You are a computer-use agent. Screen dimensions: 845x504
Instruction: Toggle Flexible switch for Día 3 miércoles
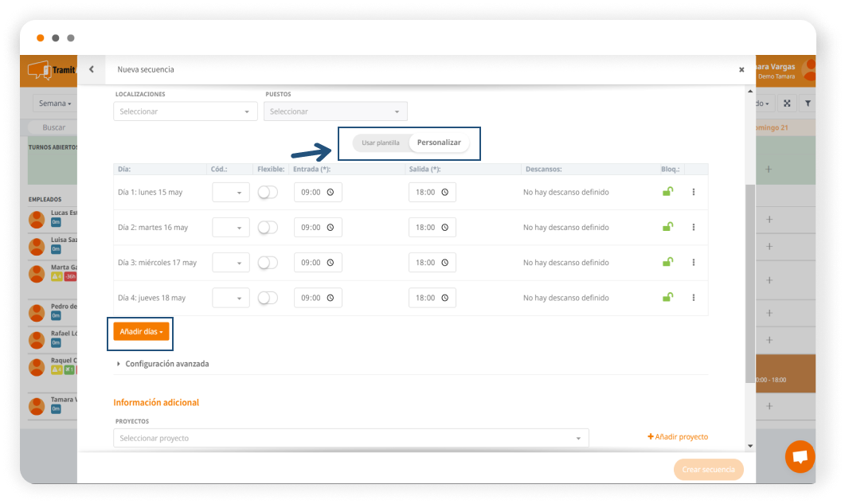pyautogui.click(x=268, y=262)
